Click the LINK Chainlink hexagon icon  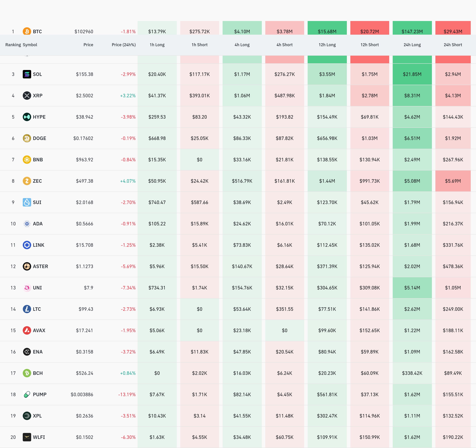point(27,245)
